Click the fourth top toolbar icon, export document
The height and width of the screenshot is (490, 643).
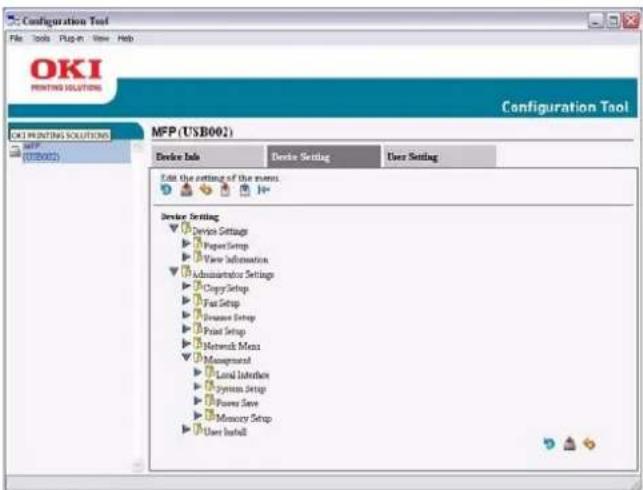point(225,190)
